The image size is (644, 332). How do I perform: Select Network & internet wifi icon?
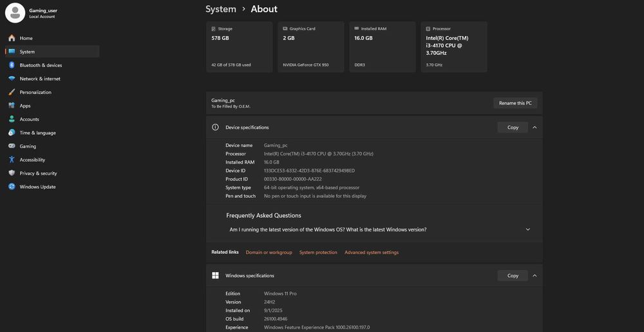click(x=12, y=79)
